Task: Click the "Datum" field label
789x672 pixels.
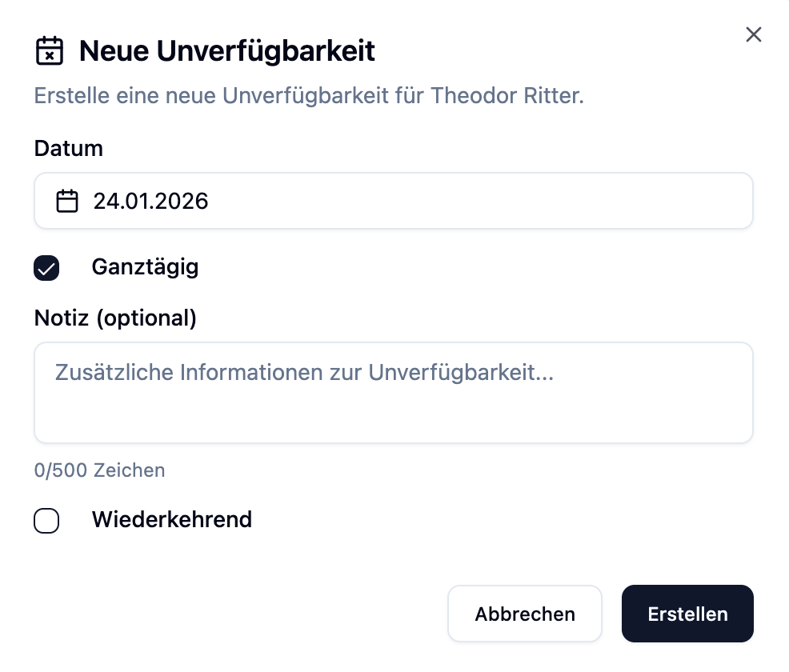Action: click(69, 148)
